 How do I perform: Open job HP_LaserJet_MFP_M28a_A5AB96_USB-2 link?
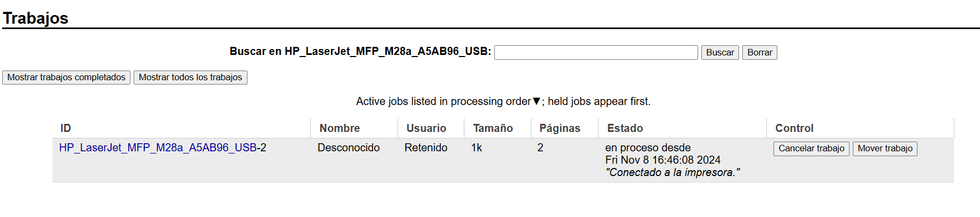[157, 148]
